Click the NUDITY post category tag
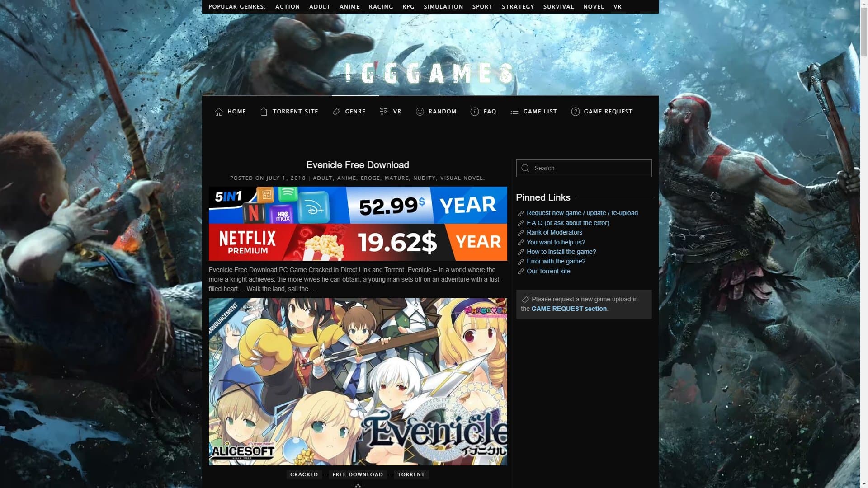 (424, 178)
